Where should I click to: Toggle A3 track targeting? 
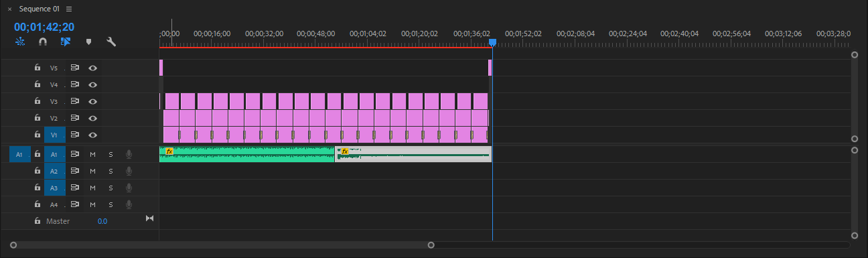pos(55,188)
